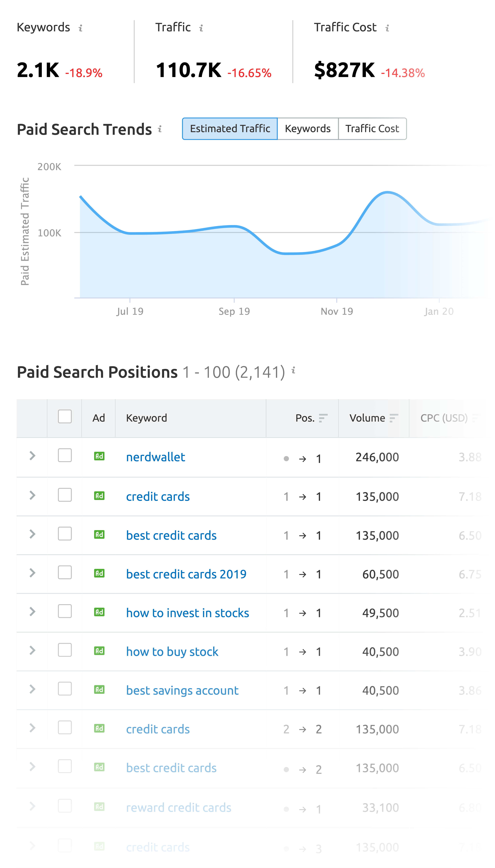This screenshot has width=495, height=868.
Task: Open the Ad icon for reward credit cards
Action: [x=99, y=807]
